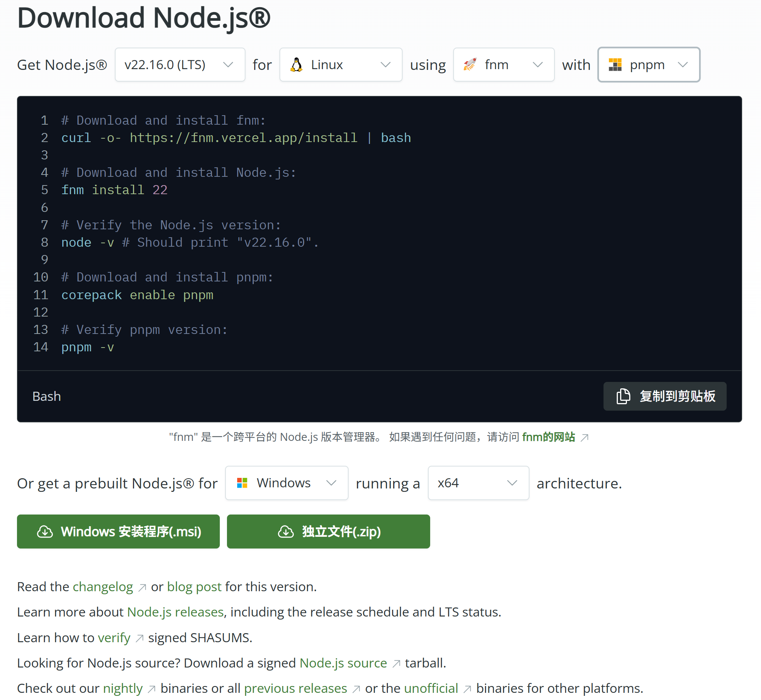Image resolution: width=761 pixels, height=700 pixels.
Task: Click external arrow icon after Node.js source
Action: tap(396, 664)
